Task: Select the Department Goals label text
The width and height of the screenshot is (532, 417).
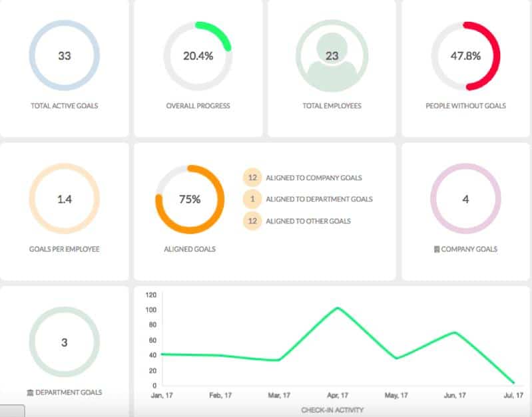Action: [x=69, y=392]
